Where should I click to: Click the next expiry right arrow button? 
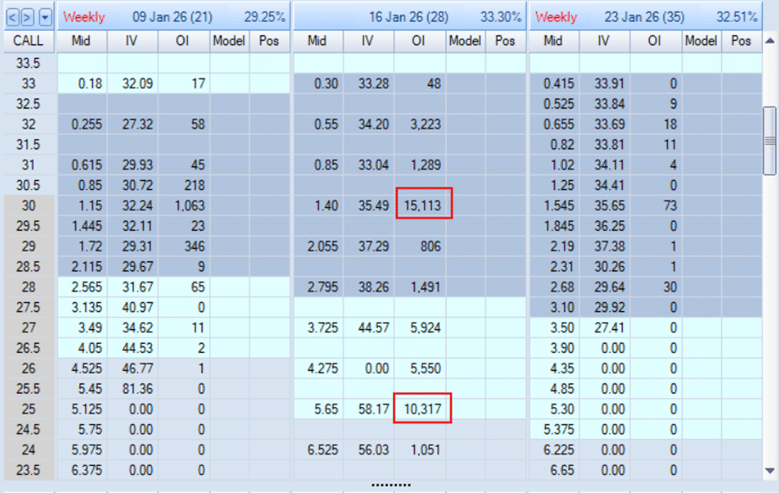click(27, 17)
